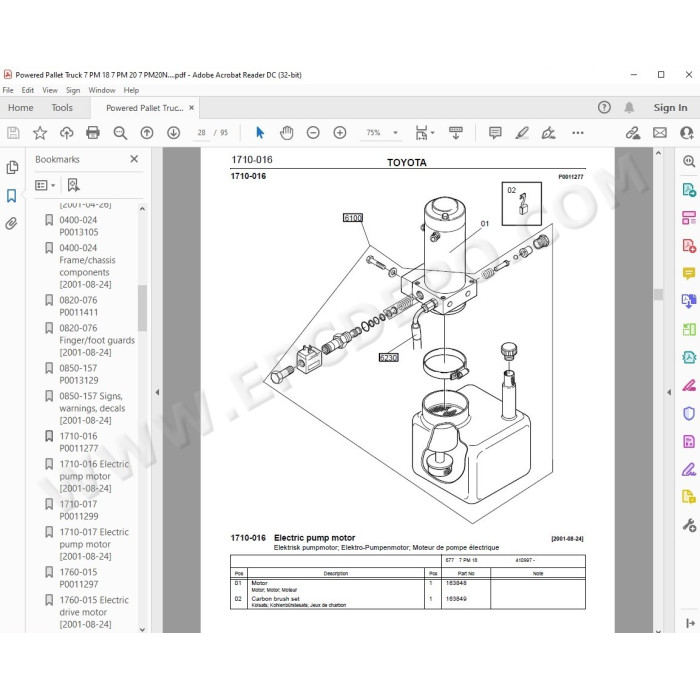Click the bookmarks list scroll down arrow

pyautogui.click(x=142, y=629)
